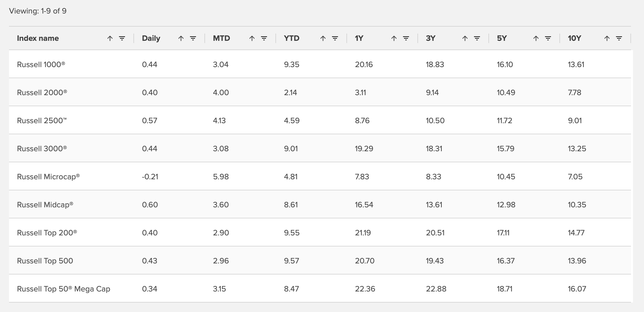Open the YTD column filter icon
This screenshot has width=644, height=312.
(335, 38)
